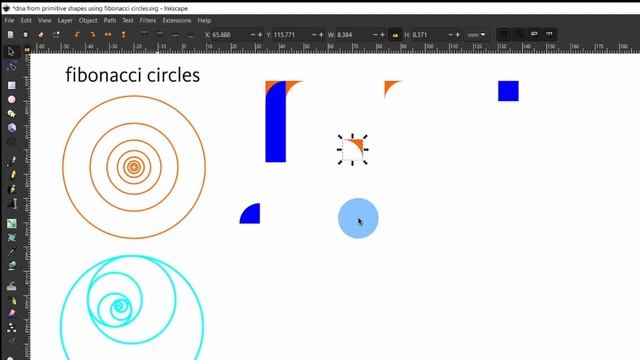The width and height of the screenshot is (640, 360).
Task: Open the Filters menu
Action: 148,20
